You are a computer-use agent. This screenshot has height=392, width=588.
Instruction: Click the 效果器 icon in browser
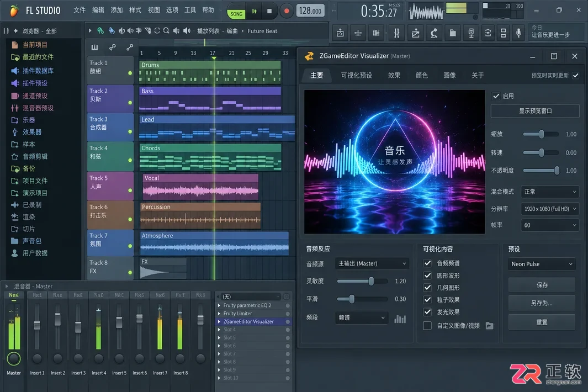click(x=14, y=132)
